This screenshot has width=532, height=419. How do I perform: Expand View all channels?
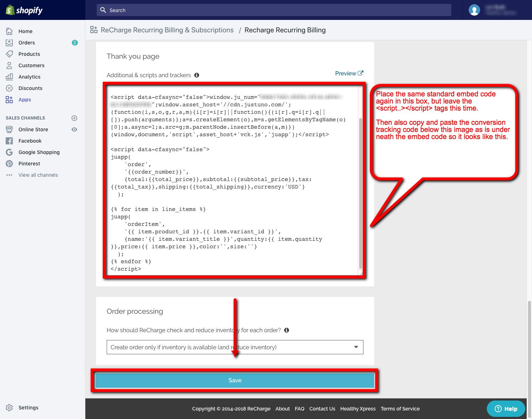[38, 175]
